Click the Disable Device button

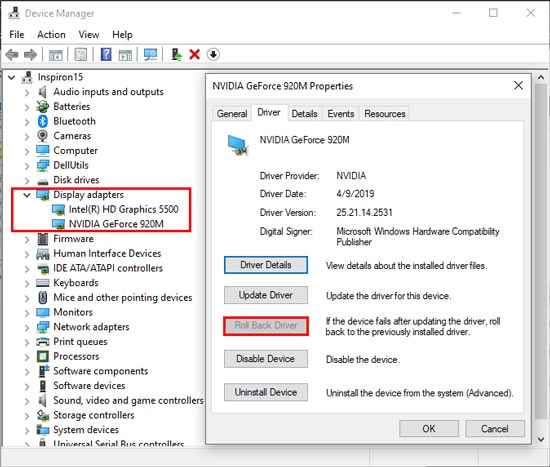click(x=266, y=359)
